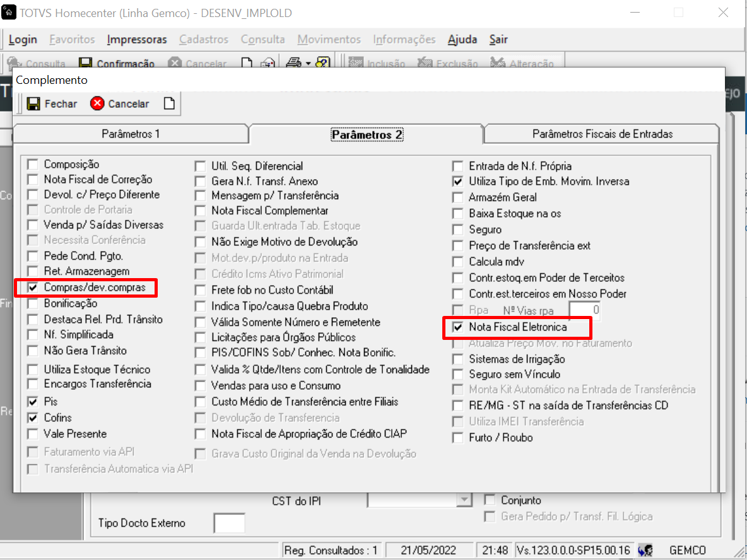Screen dimensions: 747x560
Task: Enable the Composição checkbox
Action: 32,165
